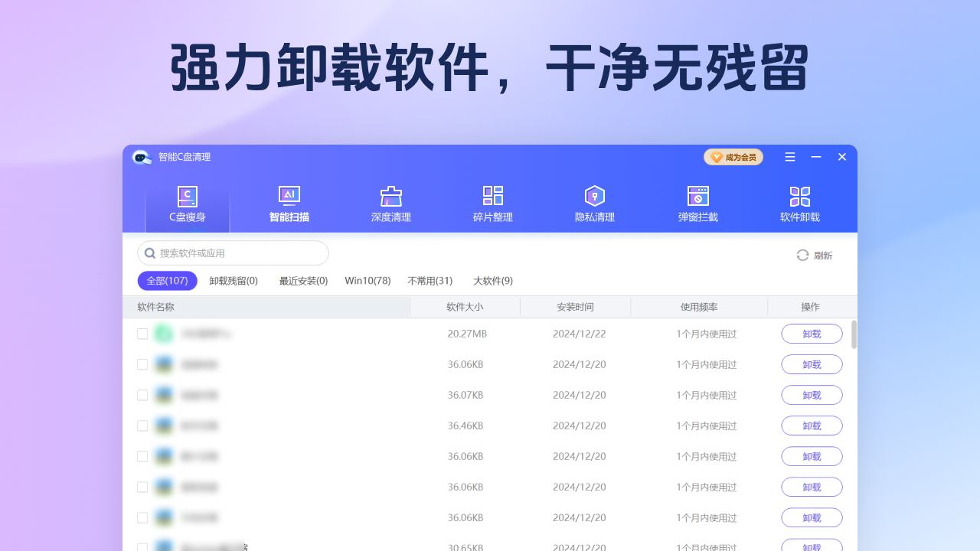Click the app icon in 36.07KB row
Viewport: 980px width, 551px height.
[164, 395]
